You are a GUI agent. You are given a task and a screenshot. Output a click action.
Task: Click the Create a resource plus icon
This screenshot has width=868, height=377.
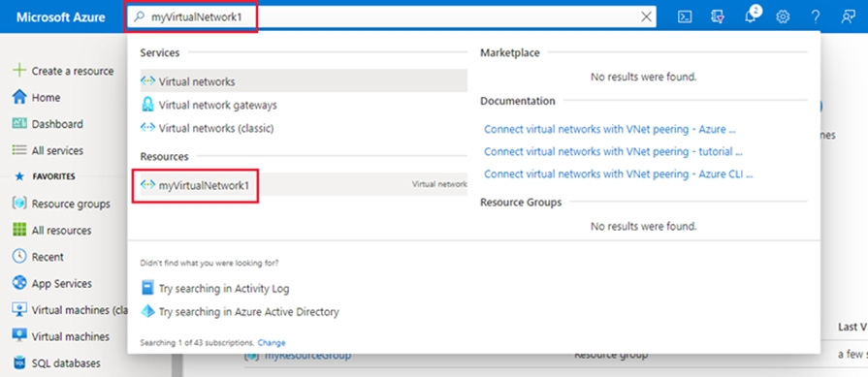(19, 71)
